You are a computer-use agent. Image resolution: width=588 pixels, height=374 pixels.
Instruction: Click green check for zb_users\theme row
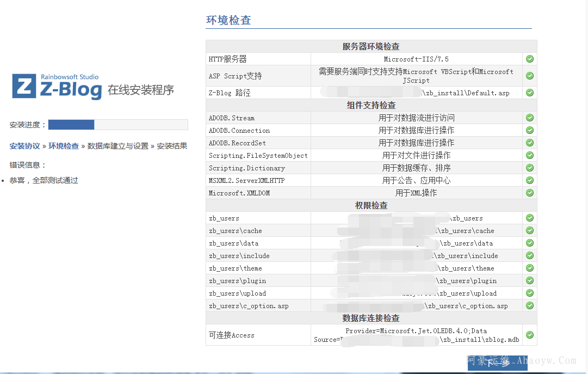(529, 268)
